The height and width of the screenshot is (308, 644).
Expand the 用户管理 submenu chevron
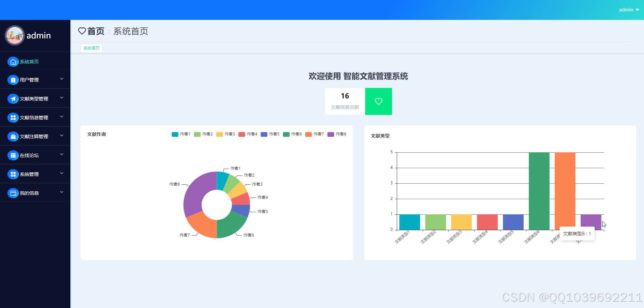pyautogui.click(x=62, y=79)
